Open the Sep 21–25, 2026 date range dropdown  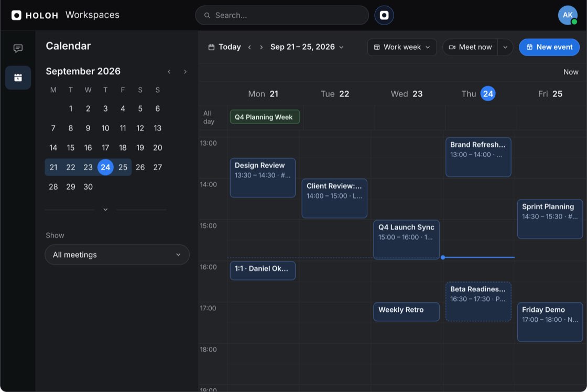(307, 47)
